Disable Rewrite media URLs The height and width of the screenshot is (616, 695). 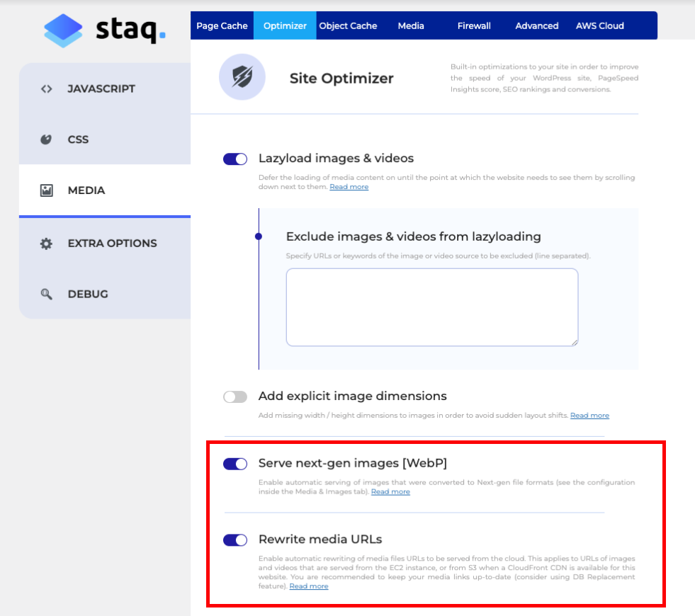click(235, 540)
